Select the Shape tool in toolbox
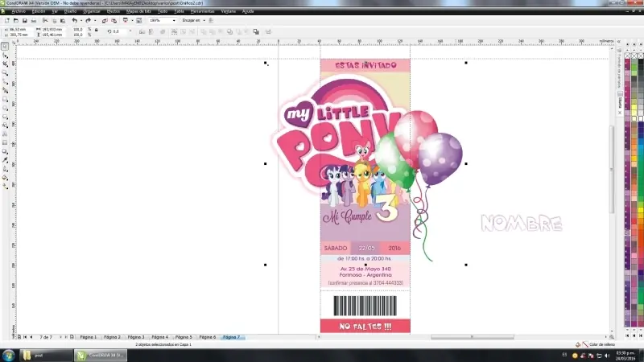 pos(5,55)
